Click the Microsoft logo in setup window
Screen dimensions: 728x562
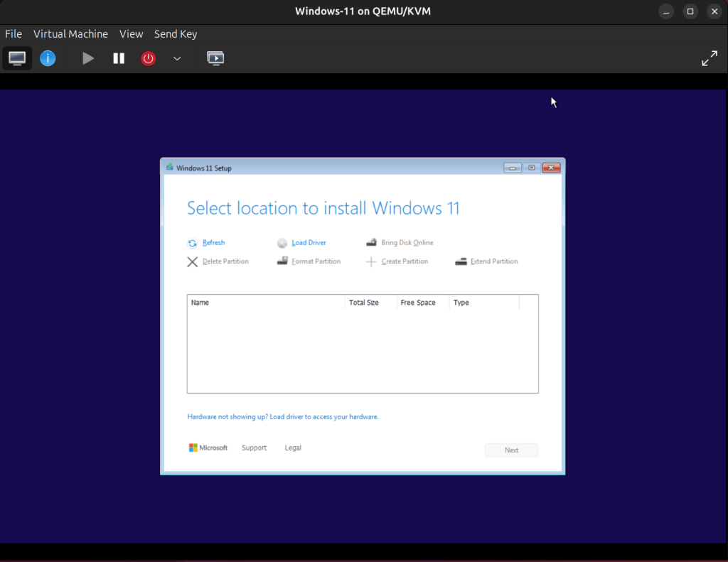pos(193,448)
